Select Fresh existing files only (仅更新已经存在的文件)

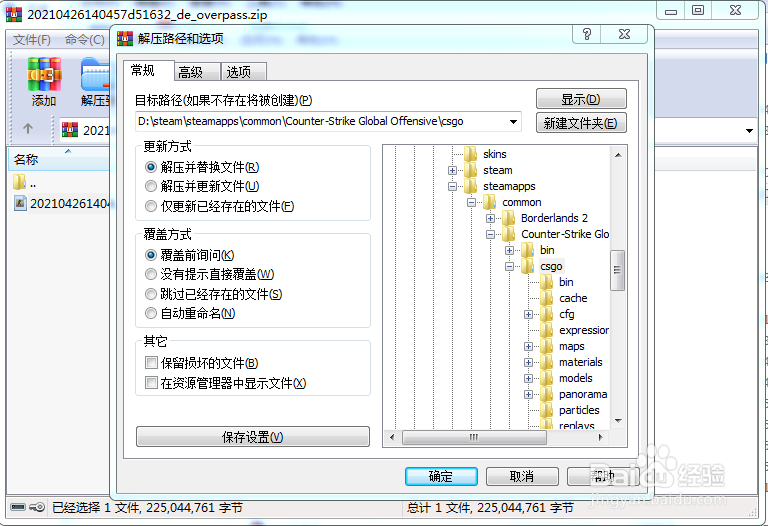click(x=151, y=206)
